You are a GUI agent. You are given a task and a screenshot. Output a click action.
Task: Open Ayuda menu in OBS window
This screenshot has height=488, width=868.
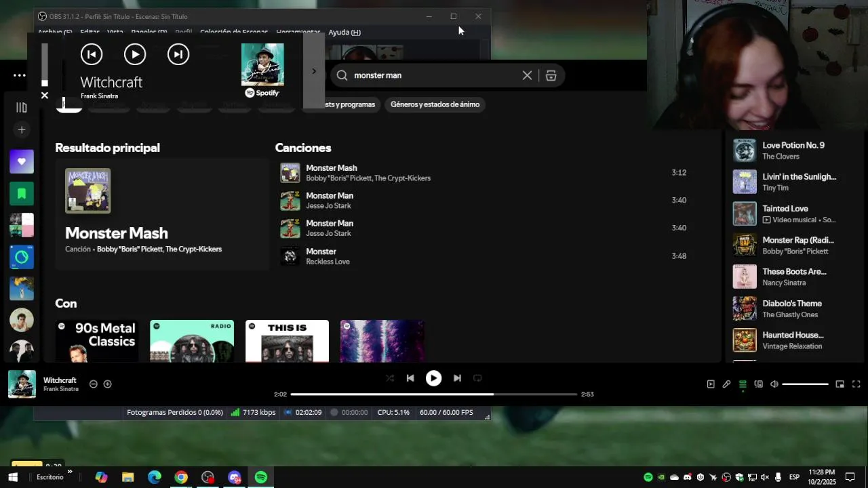[x=344, y=32]
